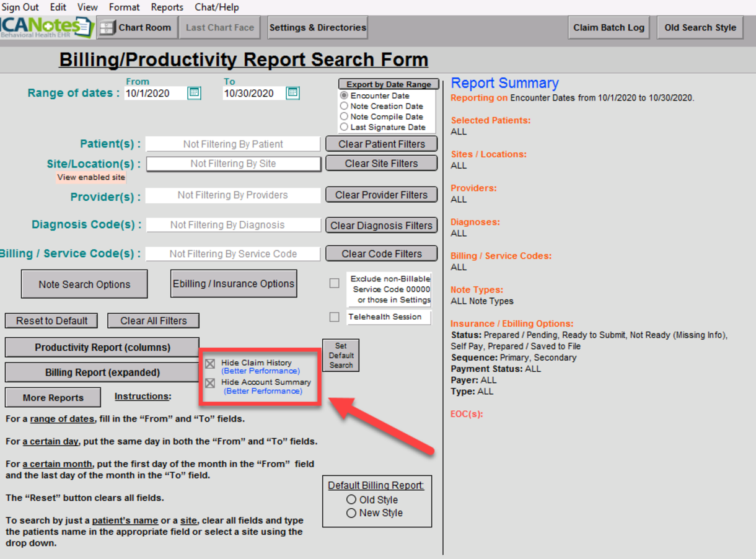Screen dimensions: 756x559
Task: Open the Site/Location(s) filter dropdown
Action: [x=234, y=164]
